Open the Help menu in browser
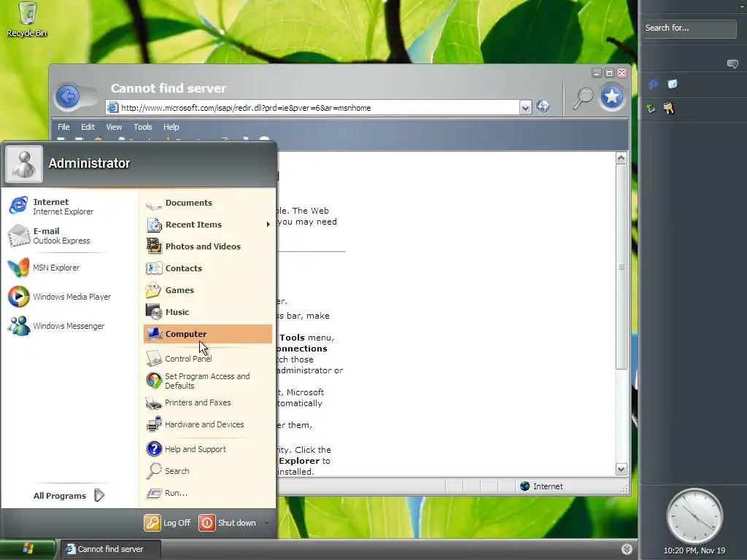 [171, 127]
